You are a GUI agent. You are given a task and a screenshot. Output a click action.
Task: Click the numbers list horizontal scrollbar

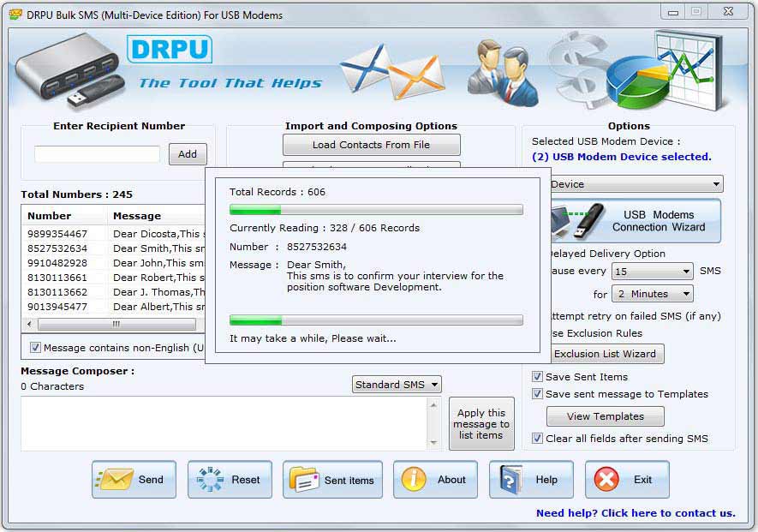pos(116,324)
